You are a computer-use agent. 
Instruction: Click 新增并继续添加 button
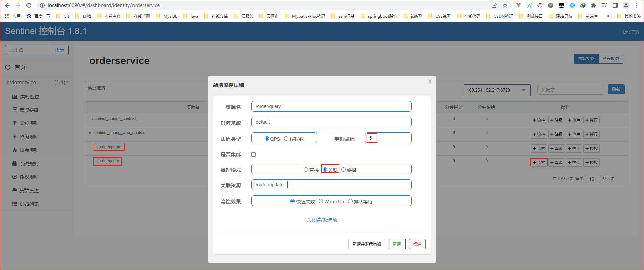coord(367,244)
